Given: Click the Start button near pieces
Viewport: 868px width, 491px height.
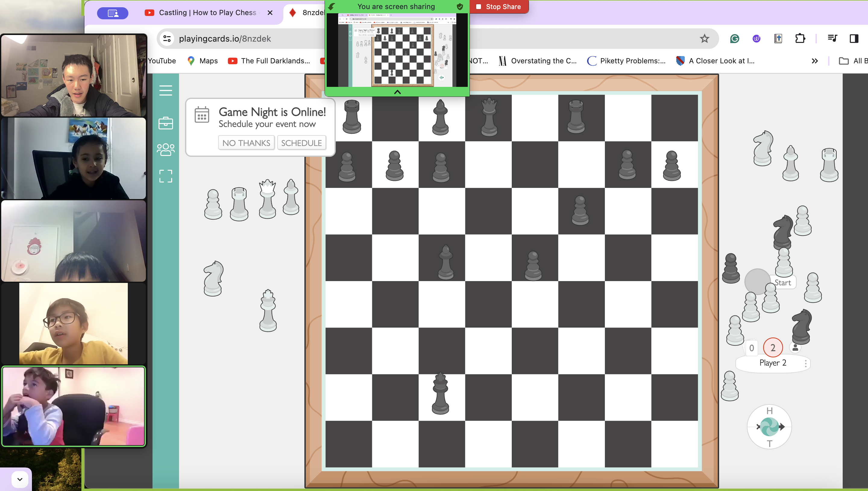Looking at the screenshot, I should coord(782,283).
